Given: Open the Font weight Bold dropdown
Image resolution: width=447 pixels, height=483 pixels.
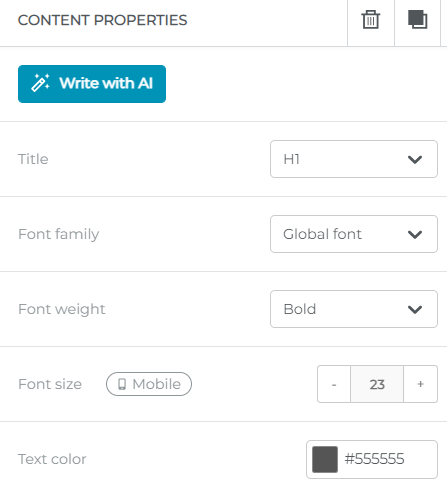Looking at the screenshot, I should pos(354,309).
